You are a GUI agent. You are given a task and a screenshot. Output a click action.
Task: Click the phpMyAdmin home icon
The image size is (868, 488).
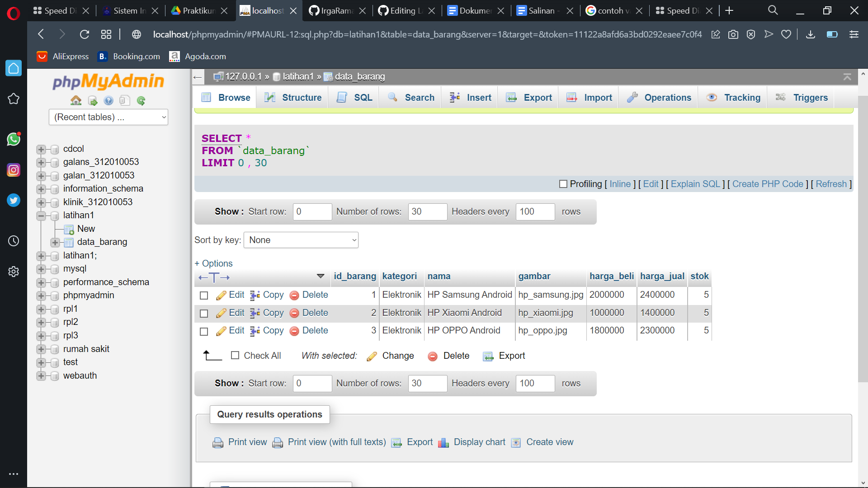(75, 100)
